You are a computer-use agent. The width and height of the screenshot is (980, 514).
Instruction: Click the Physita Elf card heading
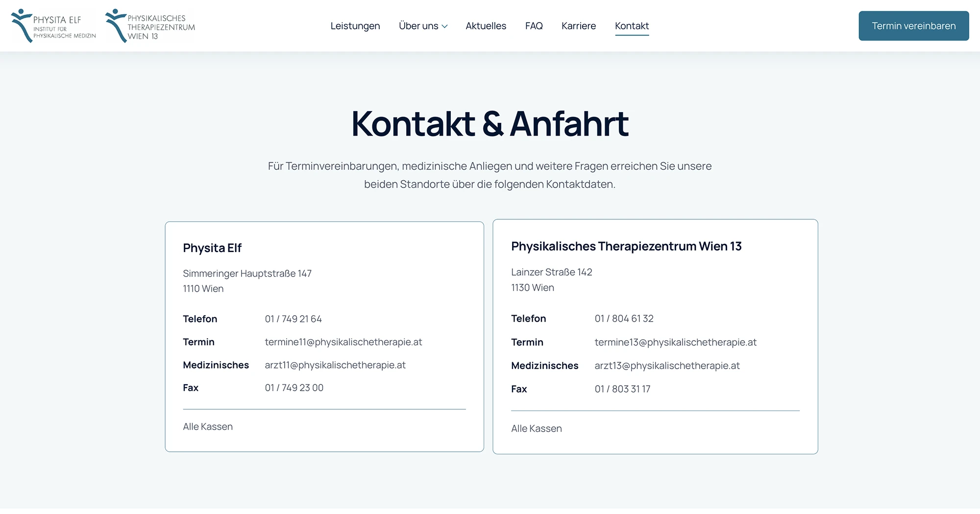coord(212,248)
